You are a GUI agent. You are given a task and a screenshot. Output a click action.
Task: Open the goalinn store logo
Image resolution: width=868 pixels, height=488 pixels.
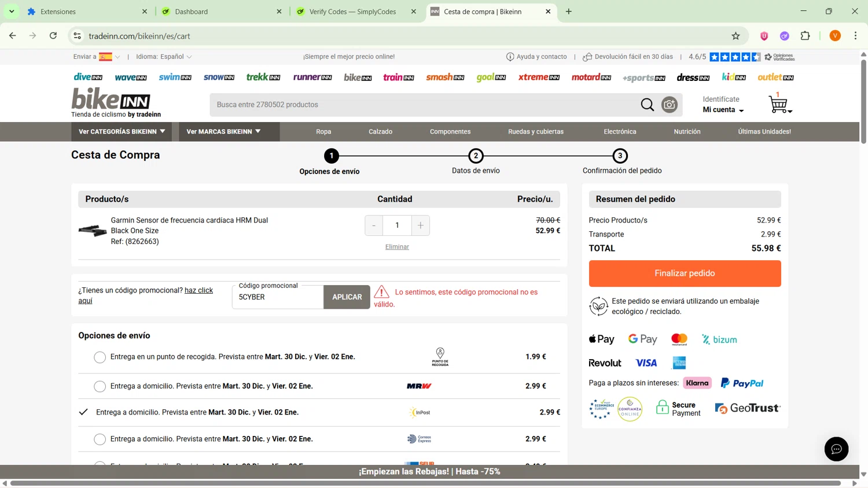pyautogui.click(x=491, y=77)
